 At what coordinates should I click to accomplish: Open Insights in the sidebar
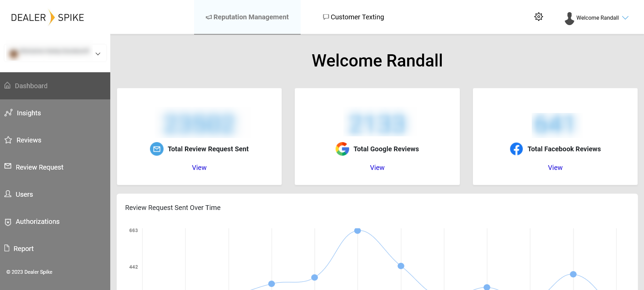[55, 113]
